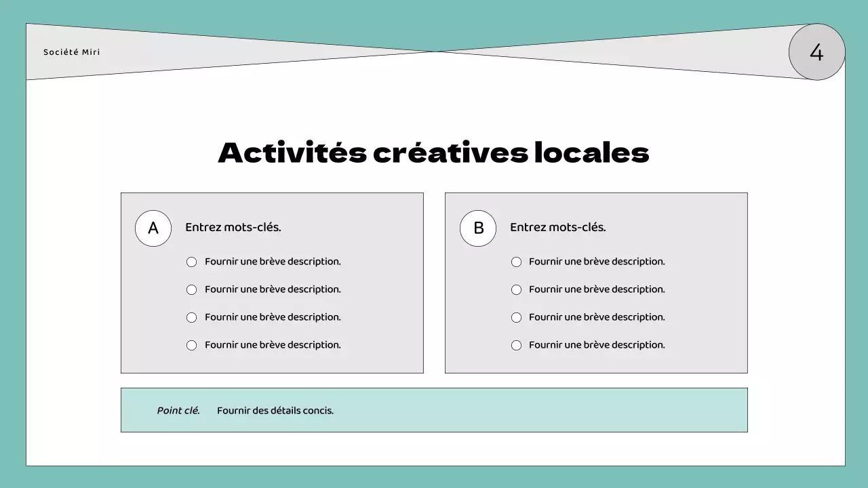The height and width of the screenshot is (488, 868).
Task: Select the title "Activités créatives locales"
Action: pos(433,152)
